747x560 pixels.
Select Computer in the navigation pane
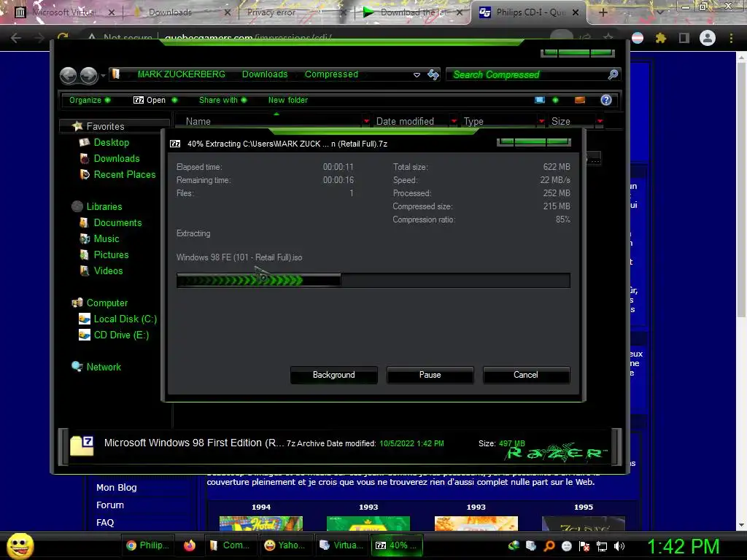pos(107,303)
